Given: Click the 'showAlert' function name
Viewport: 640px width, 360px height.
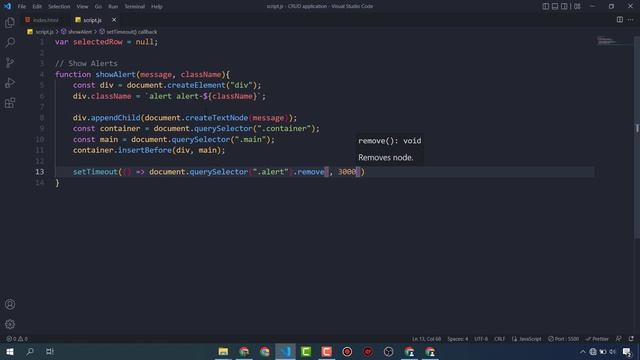Looking at the screenshot, I should (x=115, y=74).
